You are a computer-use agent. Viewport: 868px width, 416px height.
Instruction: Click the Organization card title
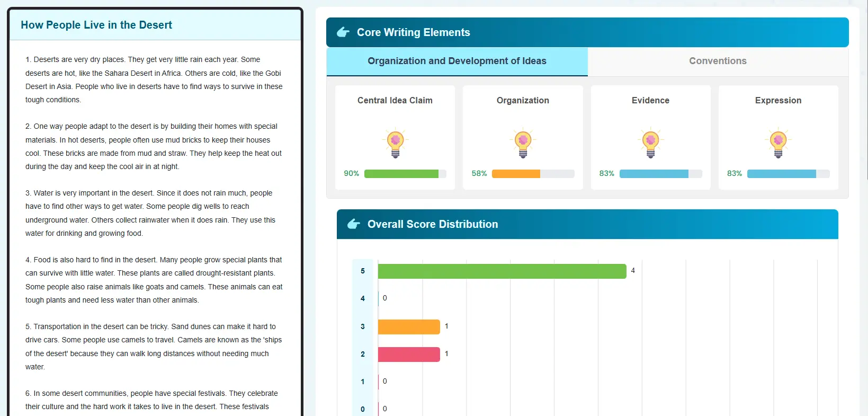[523, 101]
